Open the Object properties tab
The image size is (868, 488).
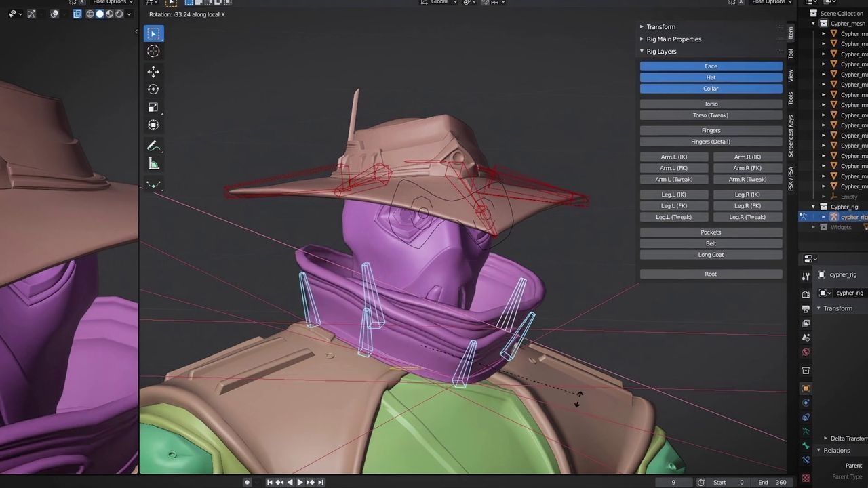point(806,388)
